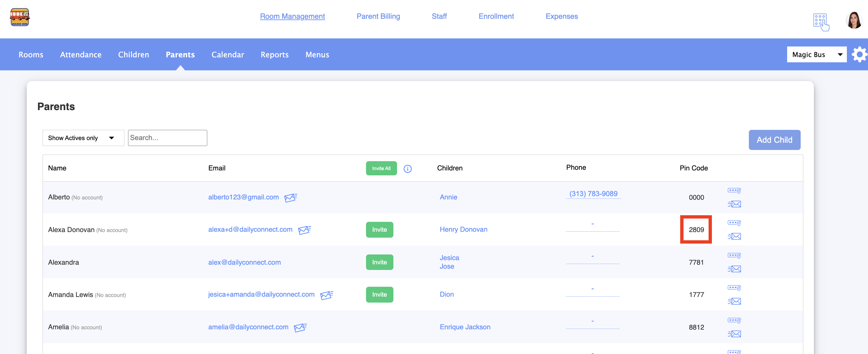Screen dimensions: 868x354
Task: Click phone number (313) 783-9089
Action: coord(593,194)
